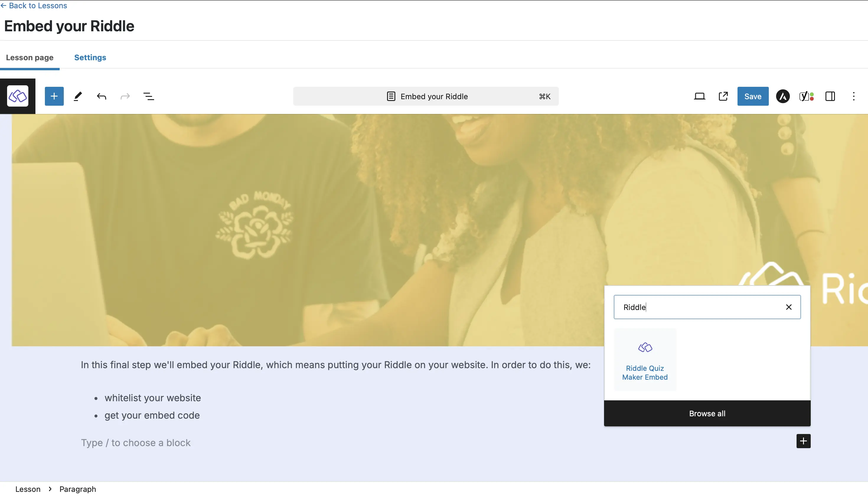Click the new block plus icon
Screen dimensions: 868x496
point(802,441)
